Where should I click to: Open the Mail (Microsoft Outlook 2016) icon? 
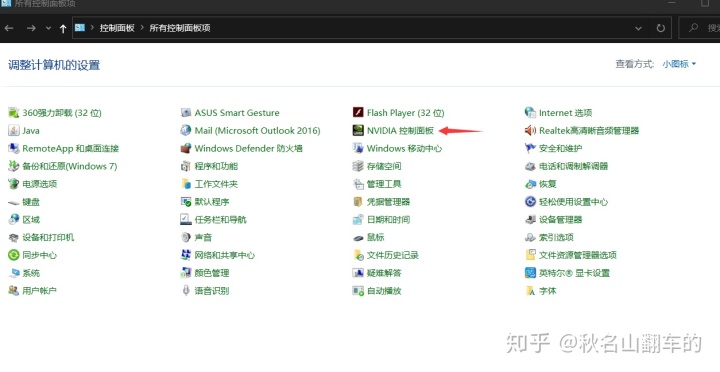pyautogui.click(x=186, y=130)
